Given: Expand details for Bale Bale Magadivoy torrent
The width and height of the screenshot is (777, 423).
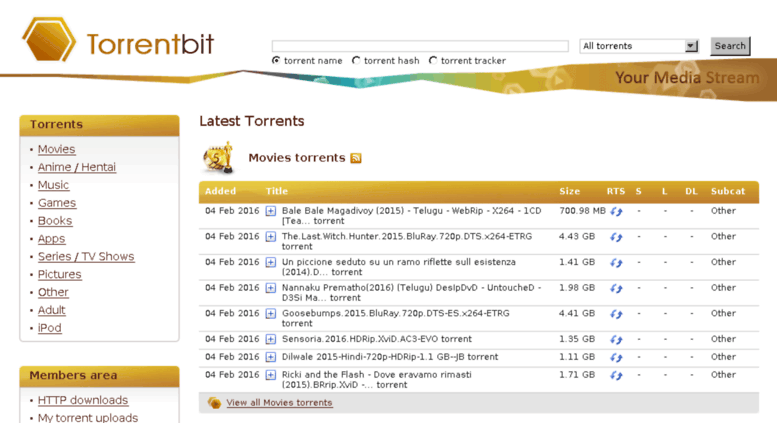Looking at the screenshot, I should pyautogui.click(x=271, y=211).
